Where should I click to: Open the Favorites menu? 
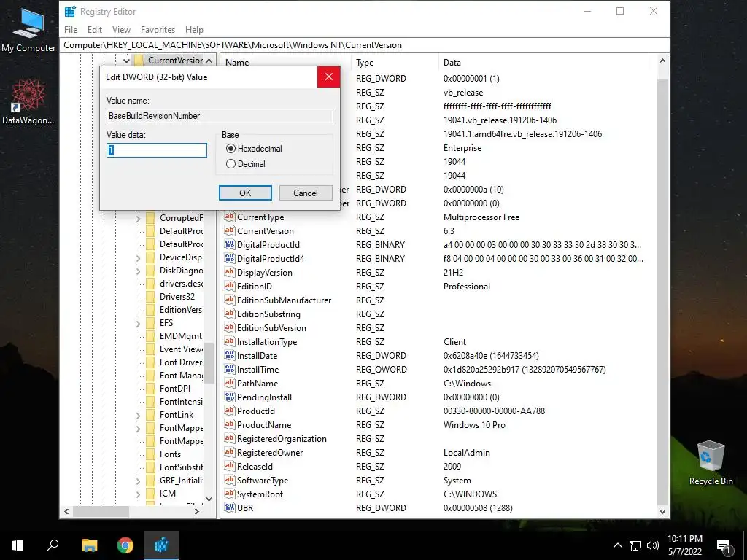(158, 29)
